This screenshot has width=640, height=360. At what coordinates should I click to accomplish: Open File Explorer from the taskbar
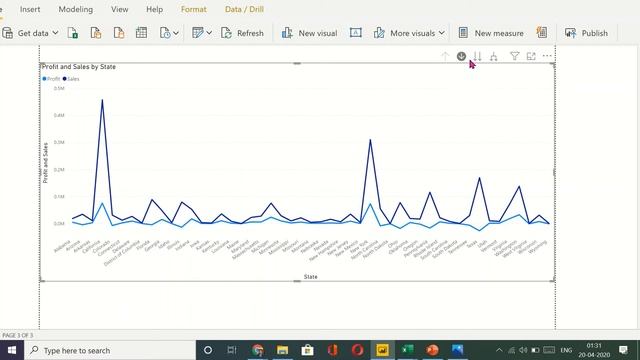pos(282,350)
